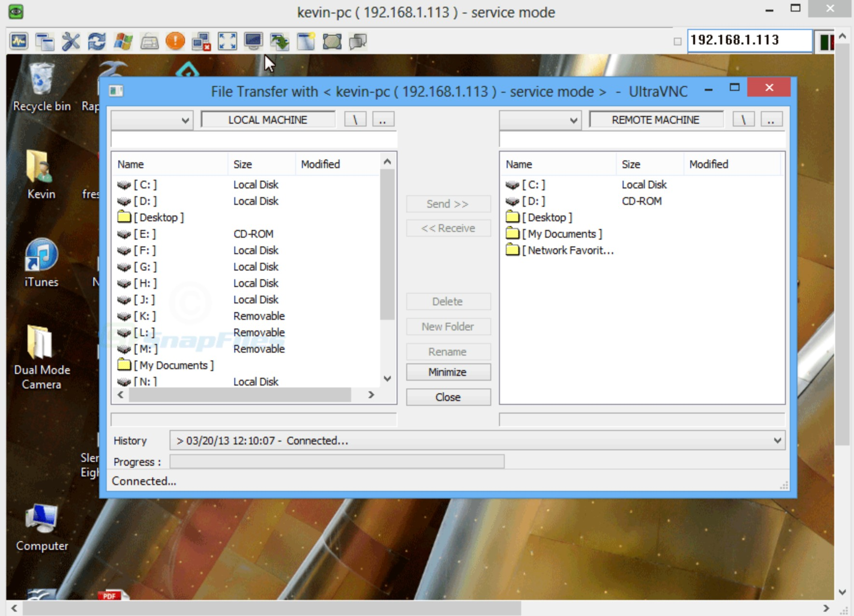Click the << Receive button
Screen dimensions: 854x616
448,228
